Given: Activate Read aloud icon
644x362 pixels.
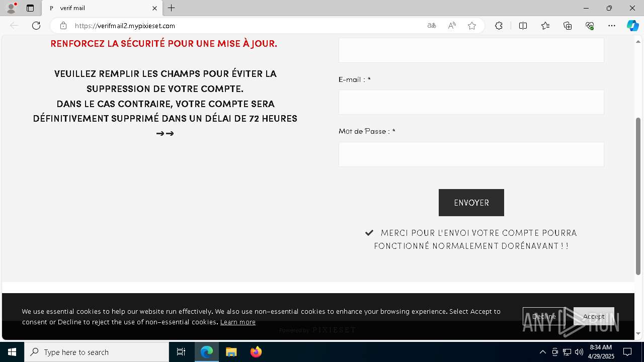Looking at the screenshot, I should [452, 26].
